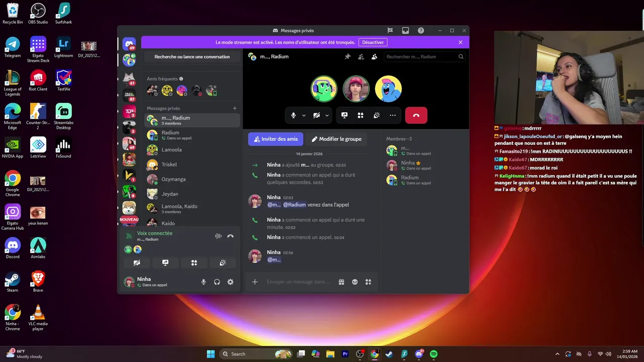644x362 pixels.
Task: Toggle microphone mute in call controls
Action: point(293,115)
